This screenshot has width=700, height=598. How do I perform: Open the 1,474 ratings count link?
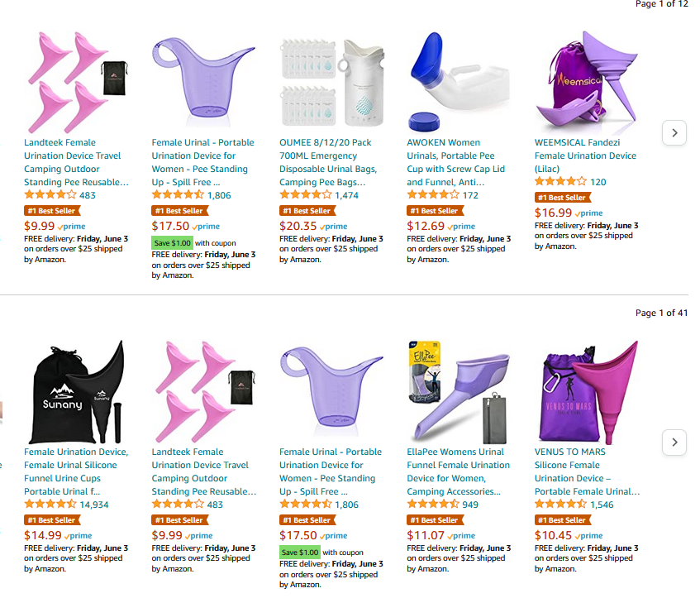point(346,195)
